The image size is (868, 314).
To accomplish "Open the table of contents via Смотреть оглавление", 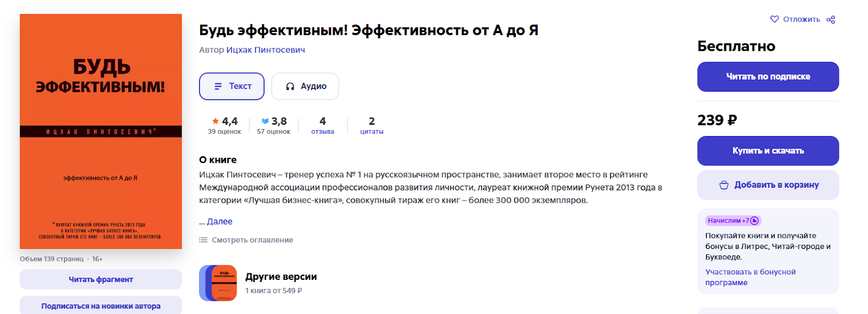I will pos(252,240).
